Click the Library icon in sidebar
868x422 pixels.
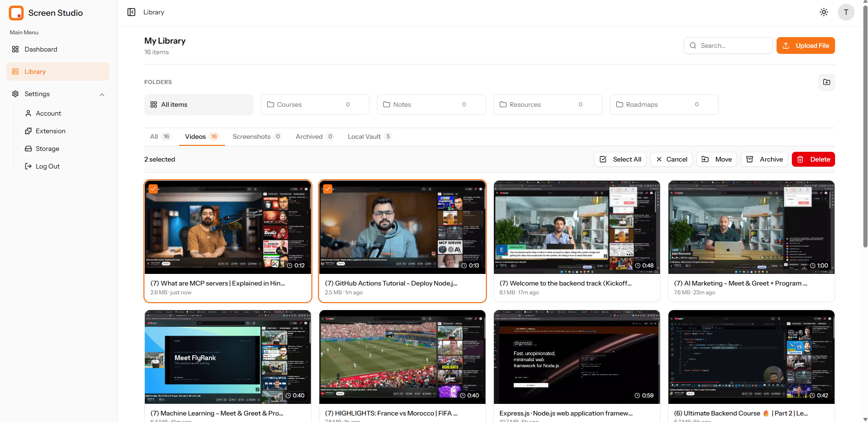coord(15,71)
